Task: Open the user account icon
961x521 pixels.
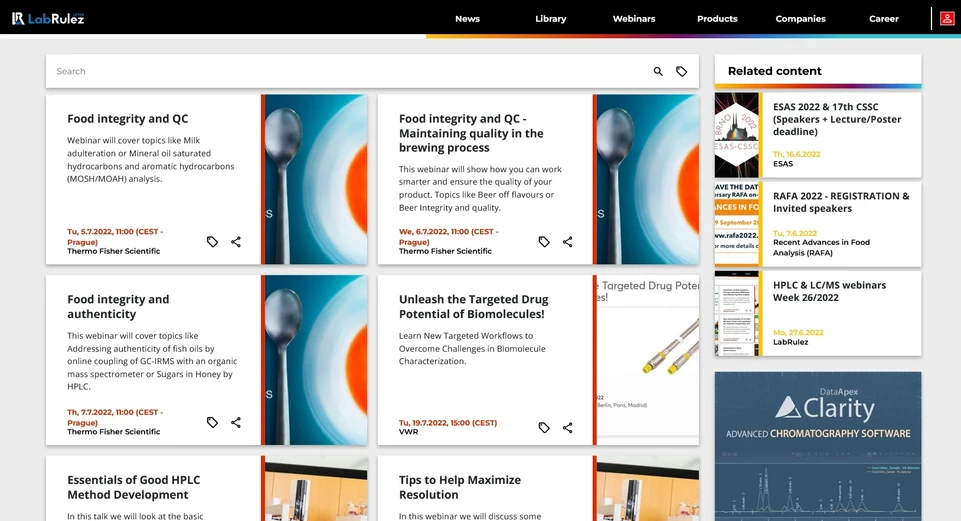Action: tap(946, 18)
